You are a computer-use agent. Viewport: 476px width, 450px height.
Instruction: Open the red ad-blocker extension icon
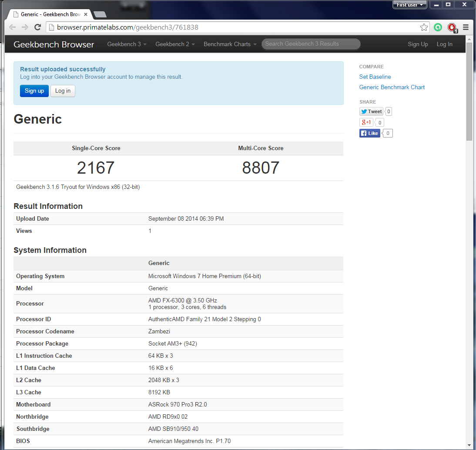453,27
